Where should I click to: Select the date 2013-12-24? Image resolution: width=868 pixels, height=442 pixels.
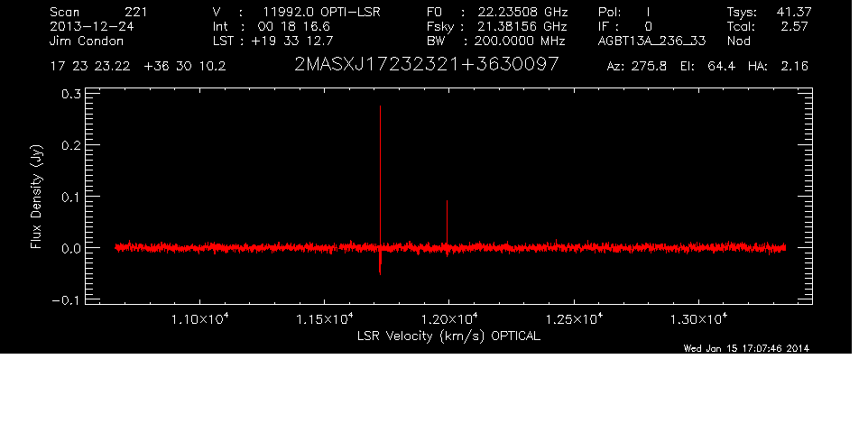[x=91, y=26]
